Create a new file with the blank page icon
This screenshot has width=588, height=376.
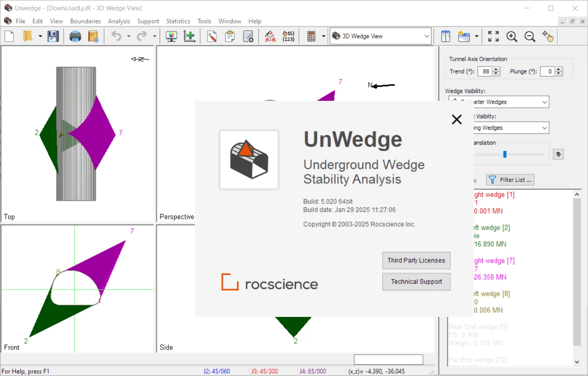[x=10, y=36]
